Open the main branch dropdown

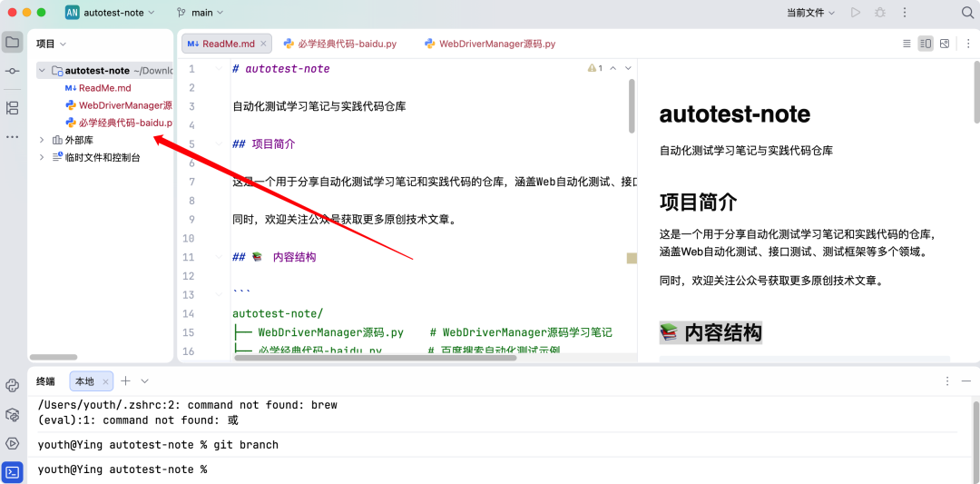(x=200, y=13)
